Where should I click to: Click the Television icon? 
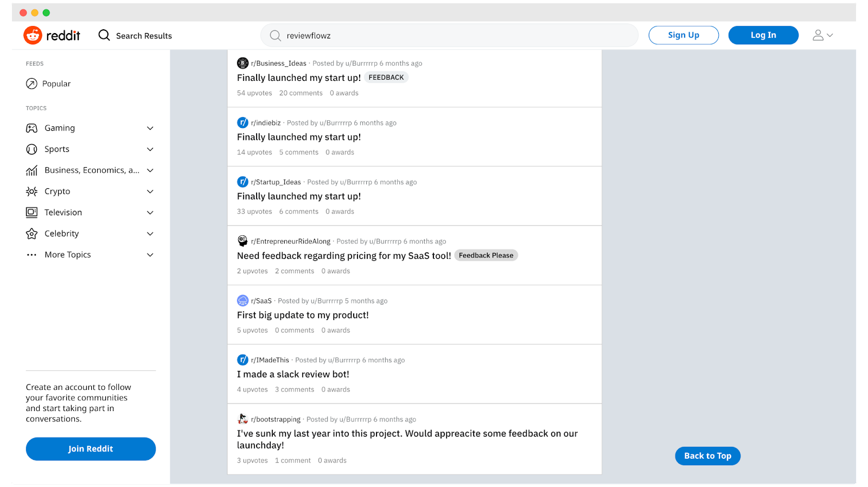coord(32,213)
